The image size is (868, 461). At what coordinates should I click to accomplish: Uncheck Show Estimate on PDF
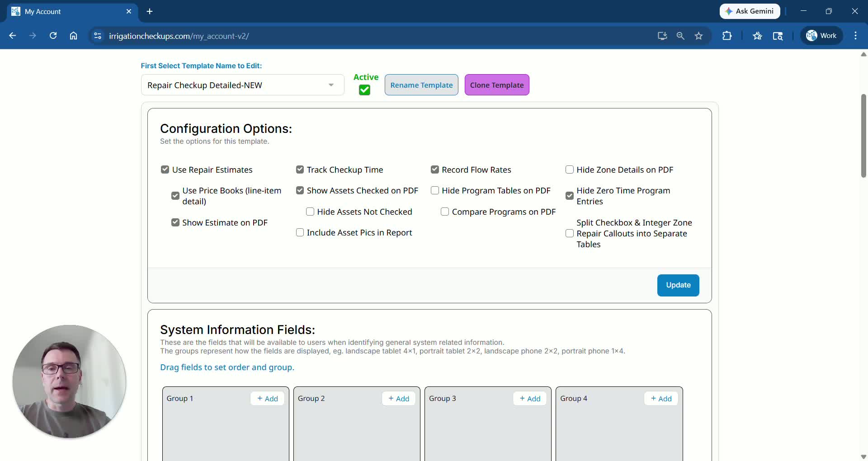pos(175,222)
